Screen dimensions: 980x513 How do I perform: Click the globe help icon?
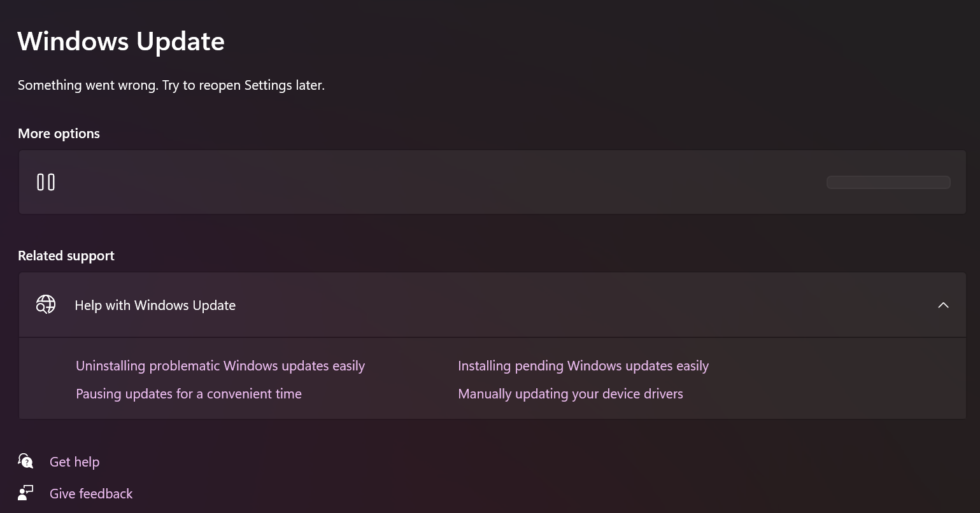pos(46,305)
